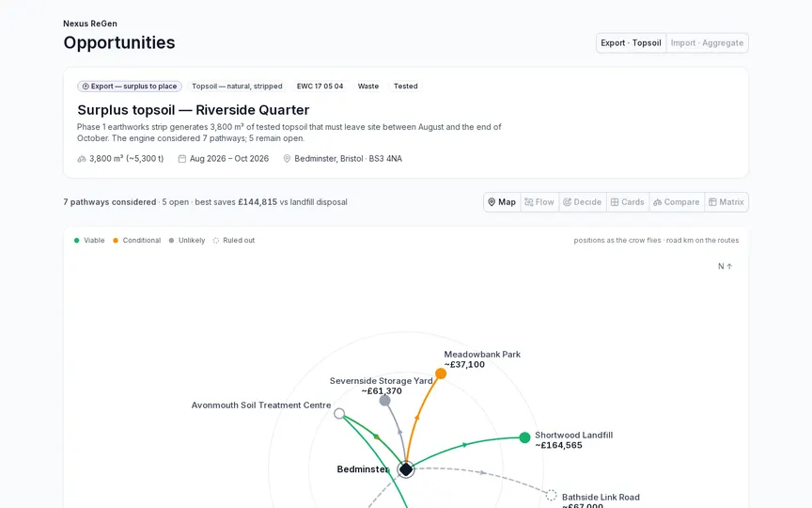Click the Cards grid icon
The image size is (812, 508).
click(x=615, y=202)
